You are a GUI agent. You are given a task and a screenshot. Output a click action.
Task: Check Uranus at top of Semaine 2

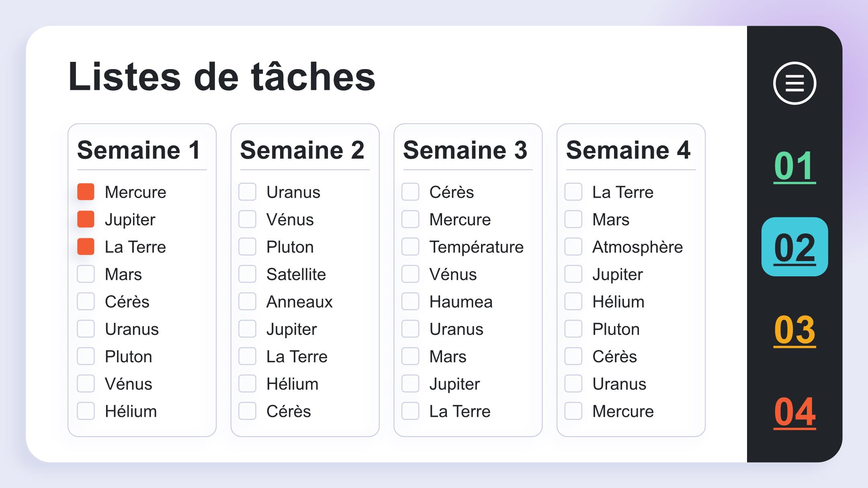(x=247, y=192)
